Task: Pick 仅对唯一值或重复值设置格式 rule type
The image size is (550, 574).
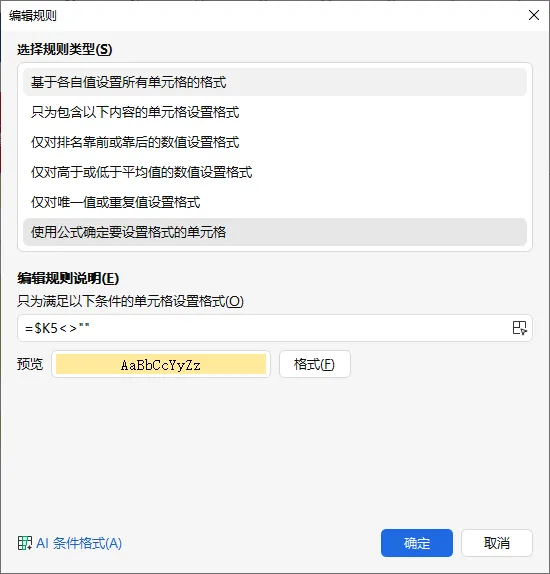Action: pos(275,202)
